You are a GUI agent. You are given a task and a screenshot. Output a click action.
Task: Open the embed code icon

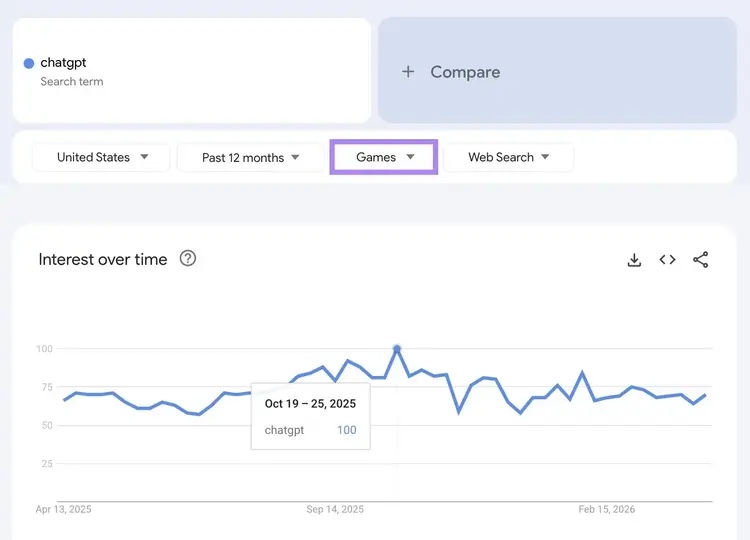pos(667,260)
